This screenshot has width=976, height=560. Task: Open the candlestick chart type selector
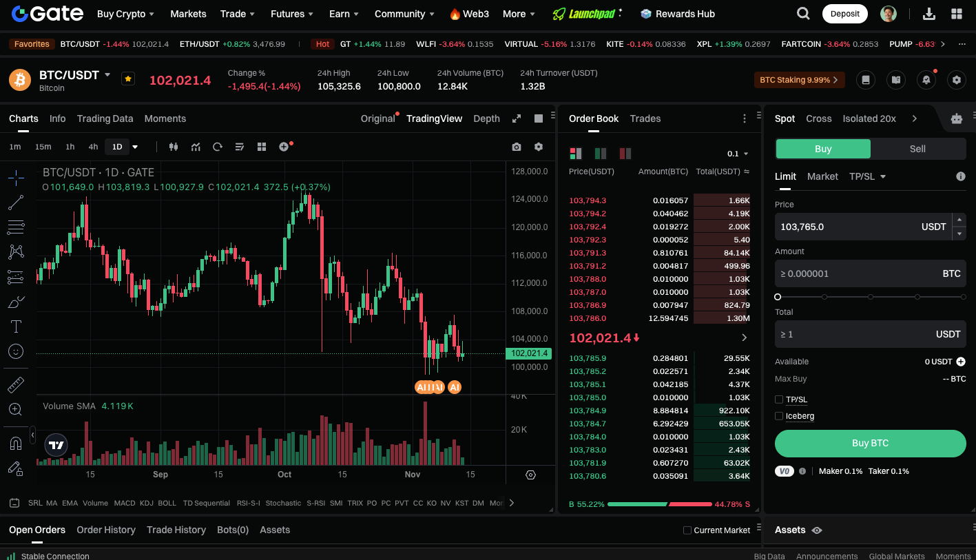click(174, 147)
